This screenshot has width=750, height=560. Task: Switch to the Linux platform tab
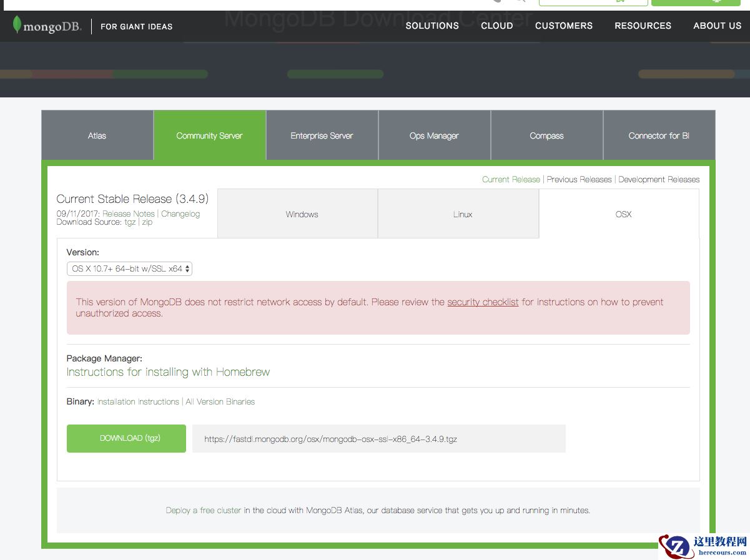click(x=462, y=214)
